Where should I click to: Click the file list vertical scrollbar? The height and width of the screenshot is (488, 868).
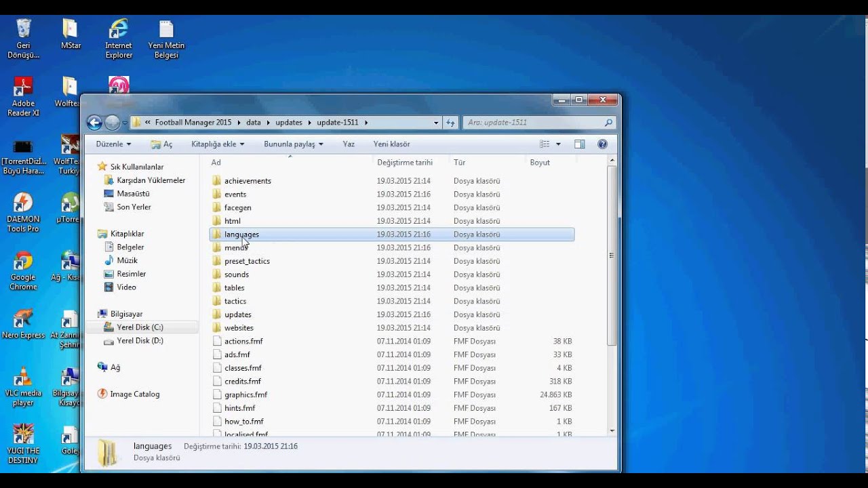click(x=612, y=256)
